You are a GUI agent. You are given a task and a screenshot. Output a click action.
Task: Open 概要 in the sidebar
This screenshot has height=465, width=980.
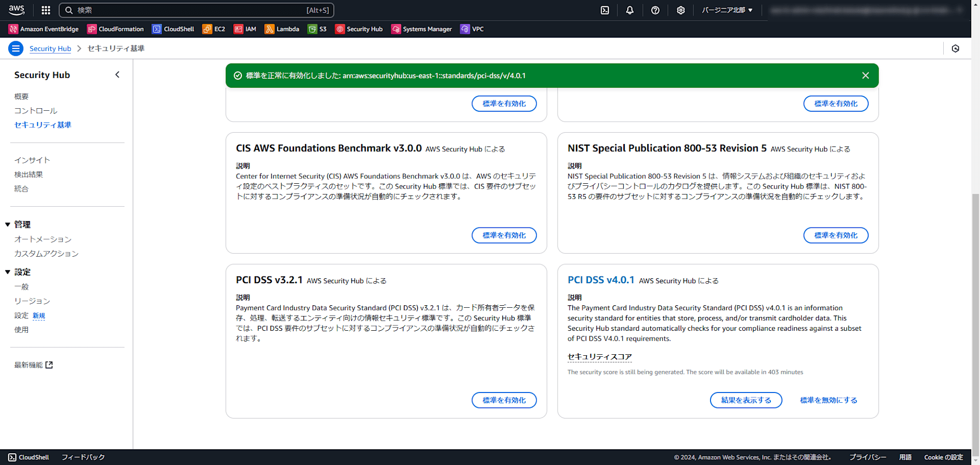[22, 97]
